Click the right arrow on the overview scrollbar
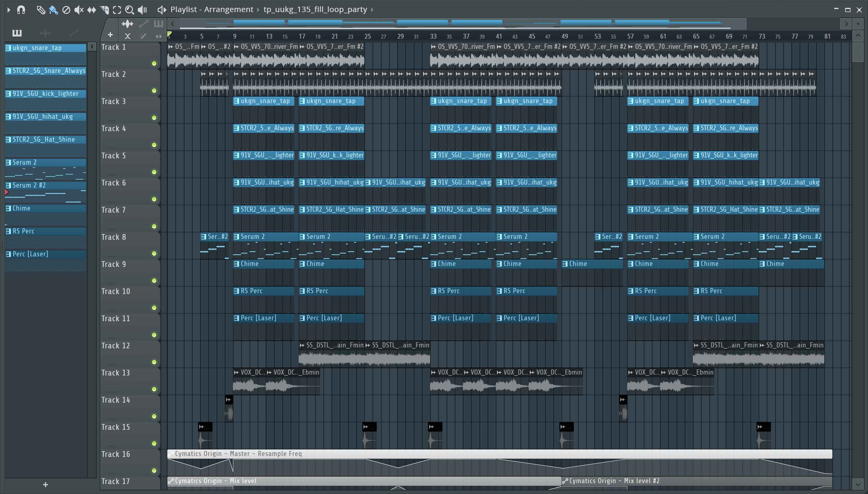Screen dimensions: 868x494 pyautogui.click(x=846, y=24)
